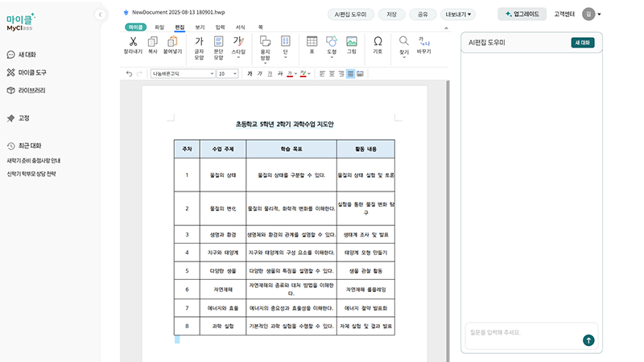Insert a picture with the 그림 icon
The height and width of the screenshot is (362, 644).
[x=351, y=42]
